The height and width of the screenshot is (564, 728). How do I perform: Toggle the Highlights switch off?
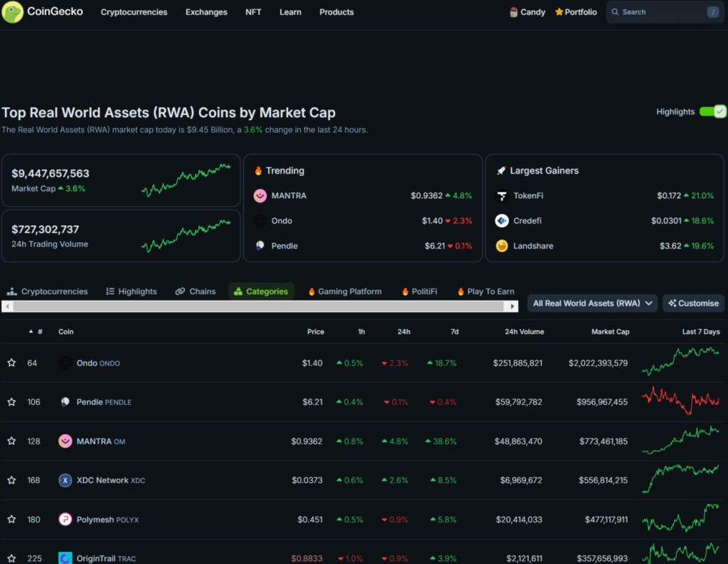click(712, 112)
